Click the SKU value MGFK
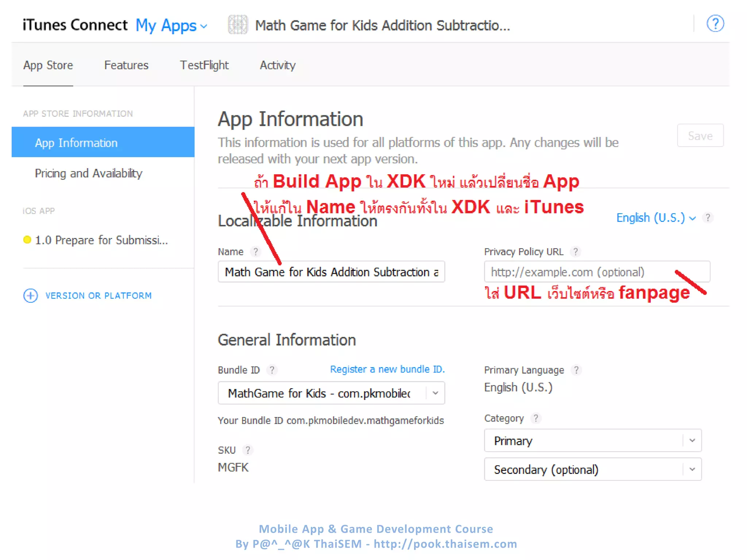 coord(233,467)
